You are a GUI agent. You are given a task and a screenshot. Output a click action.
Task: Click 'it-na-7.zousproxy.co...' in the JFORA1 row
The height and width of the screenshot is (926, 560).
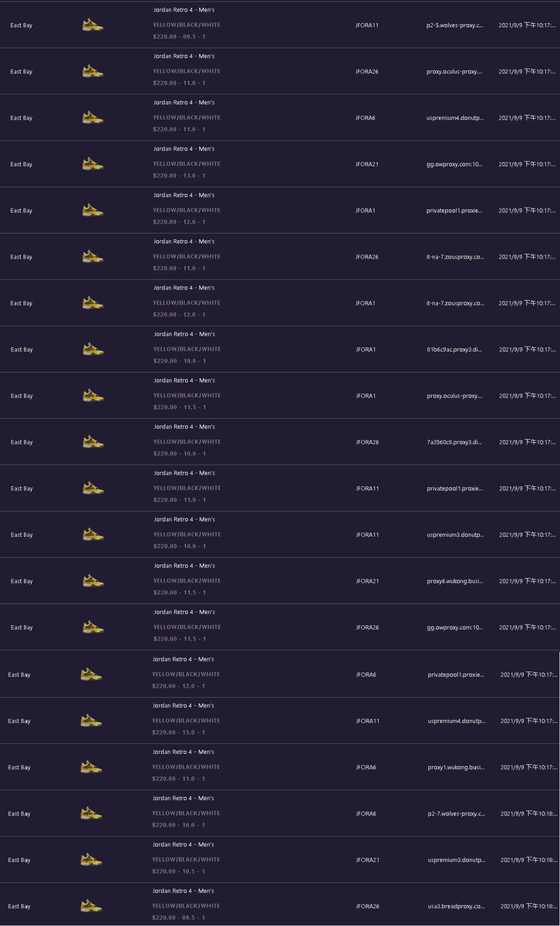455,303
